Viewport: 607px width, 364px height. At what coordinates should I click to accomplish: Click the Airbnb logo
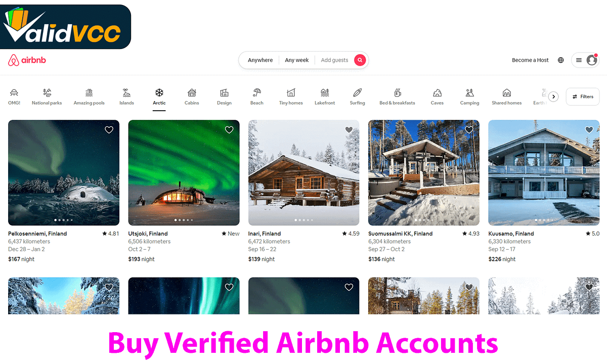point(27,60)
